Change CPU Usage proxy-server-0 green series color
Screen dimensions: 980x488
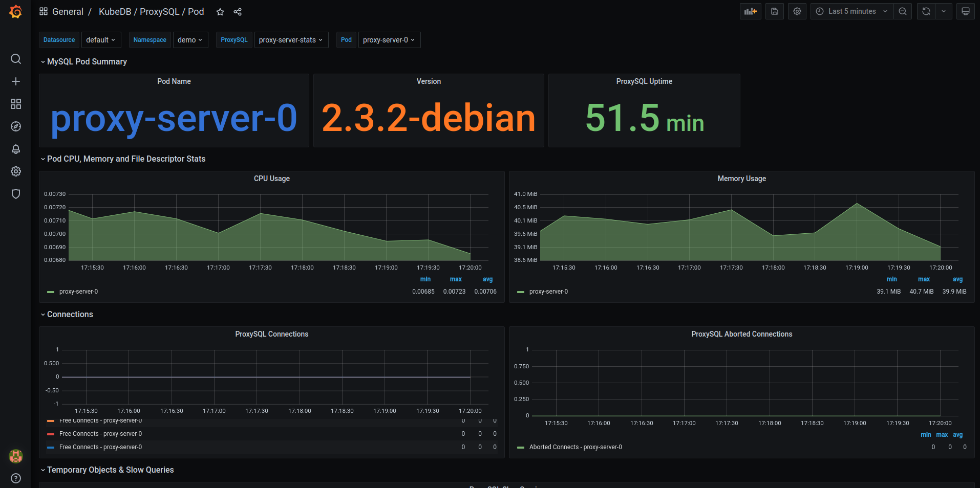pos(51,292)
